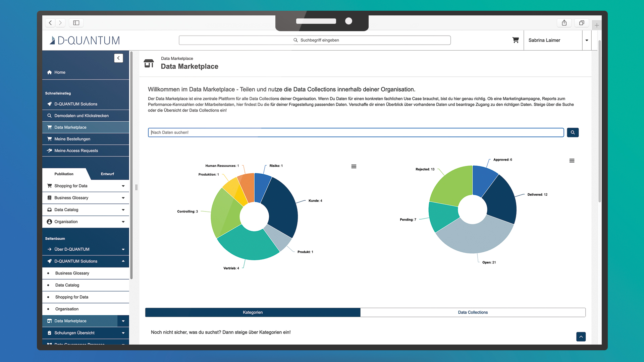Go to Home in sidebar
Viewport: 644px width, 362px height.
(60, 72)
